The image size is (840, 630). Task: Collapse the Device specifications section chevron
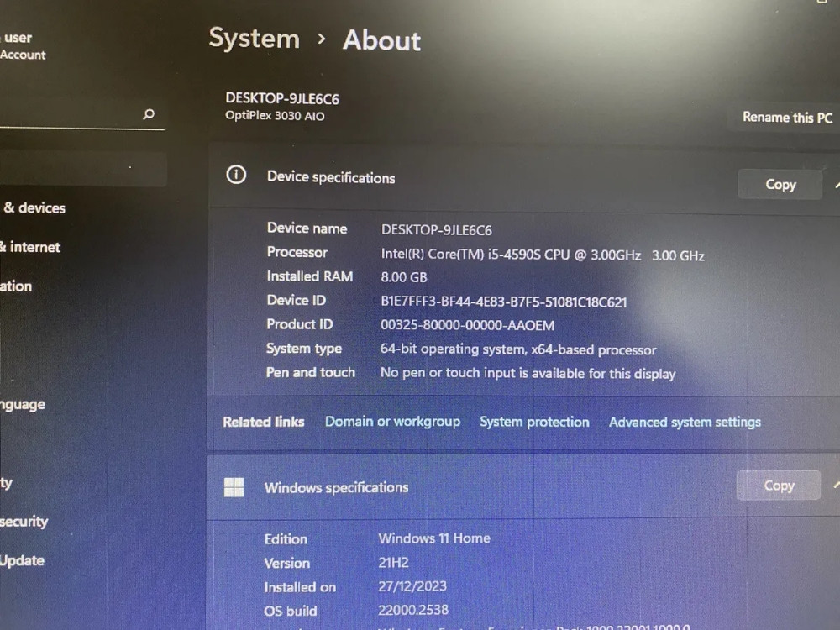click(x=837, y=185)
